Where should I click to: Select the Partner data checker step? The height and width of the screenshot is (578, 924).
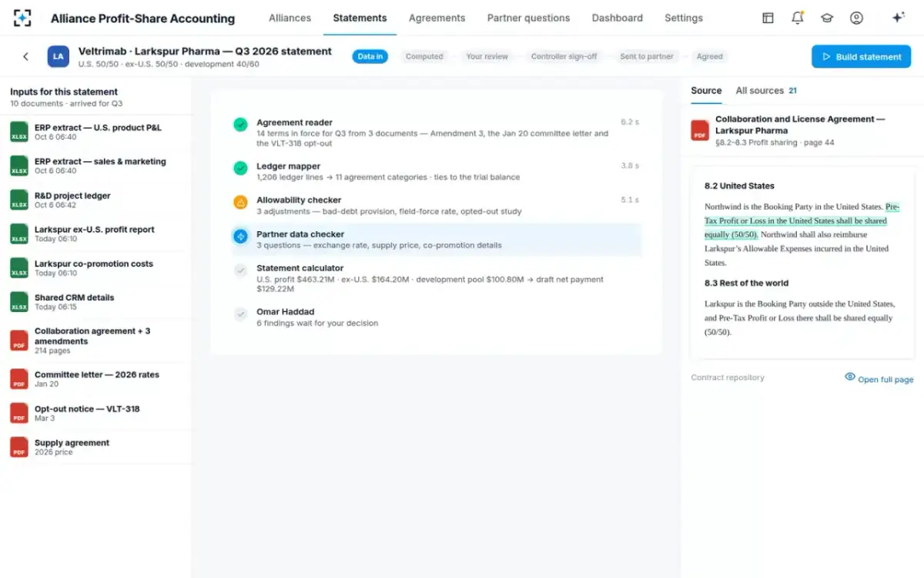(x=436, y=240)
